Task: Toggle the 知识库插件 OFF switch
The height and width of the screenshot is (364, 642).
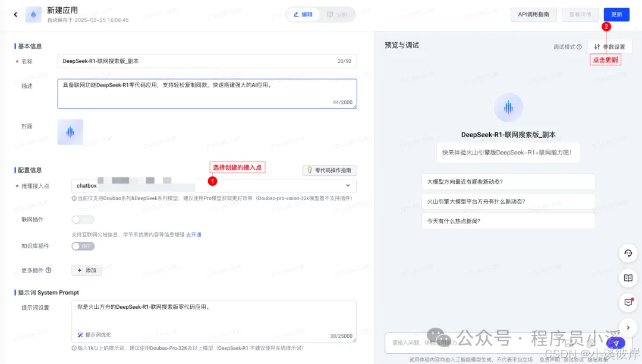Action: (83, 246)
